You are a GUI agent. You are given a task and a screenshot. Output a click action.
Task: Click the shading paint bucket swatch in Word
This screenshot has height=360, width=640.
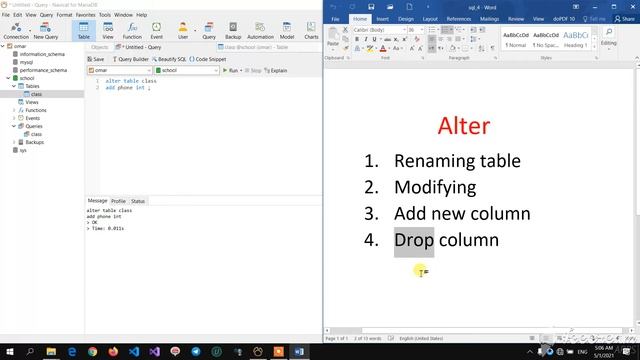tap(453, 49)
